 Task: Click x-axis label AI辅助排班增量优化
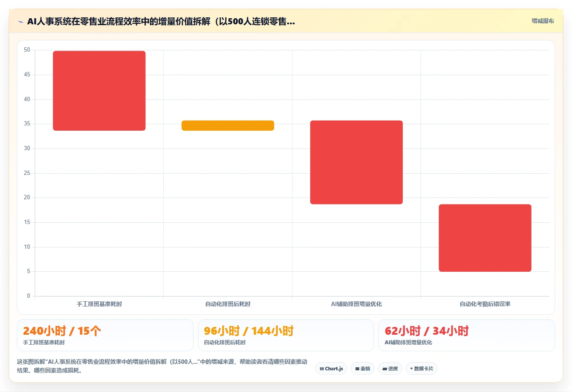(356, 304)
